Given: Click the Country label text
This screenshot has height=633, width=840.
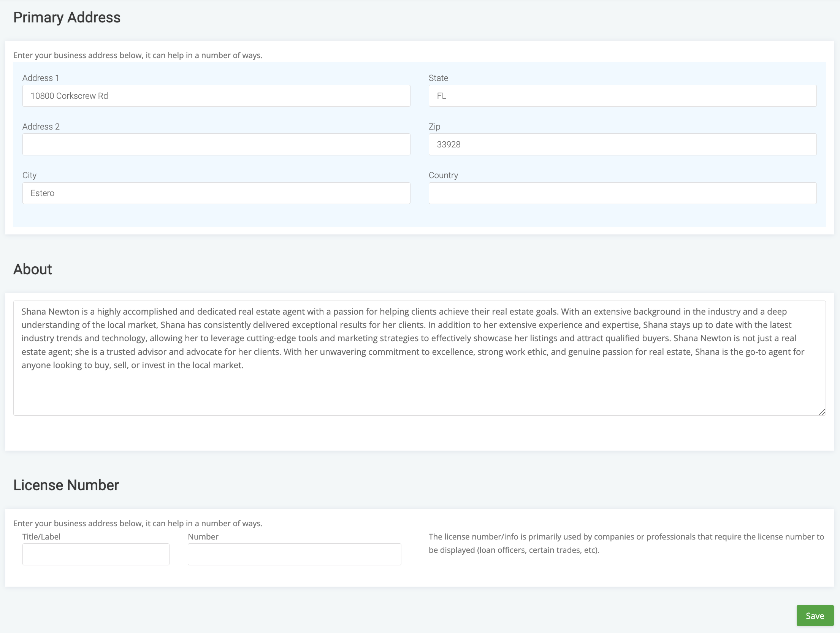Looking at the screenshot, I should [x=443, y=175].
